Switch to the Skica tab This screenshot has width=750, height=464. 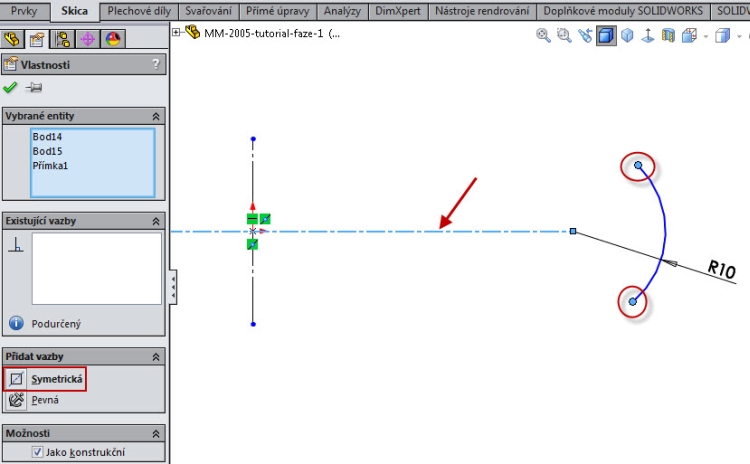click(75, 11)
